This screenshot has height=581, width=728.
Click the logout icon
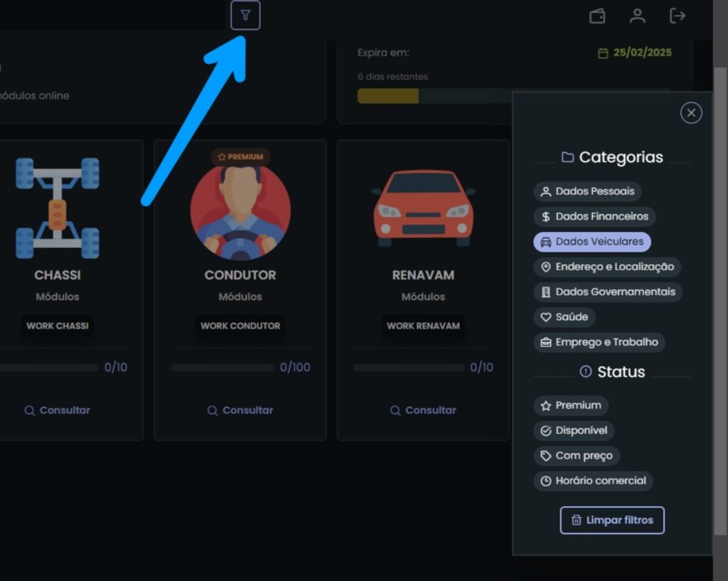pos(678,16)
